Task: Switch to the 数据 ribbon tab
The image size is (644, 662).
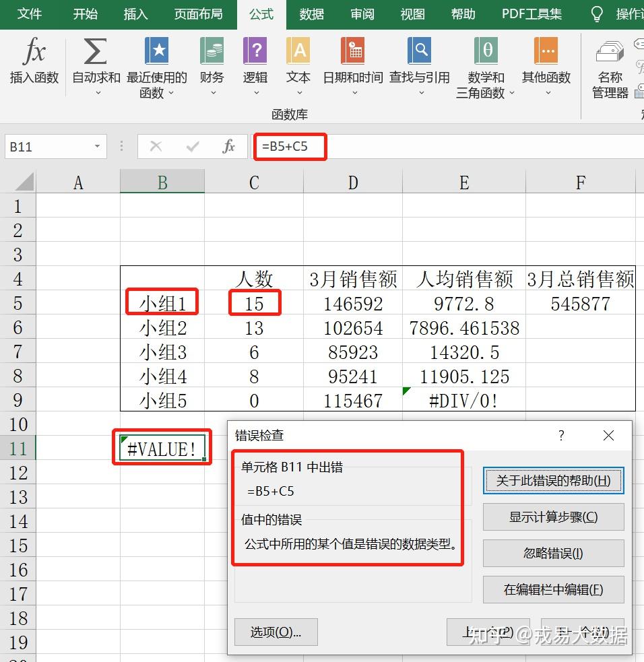Action: (311, 13)
